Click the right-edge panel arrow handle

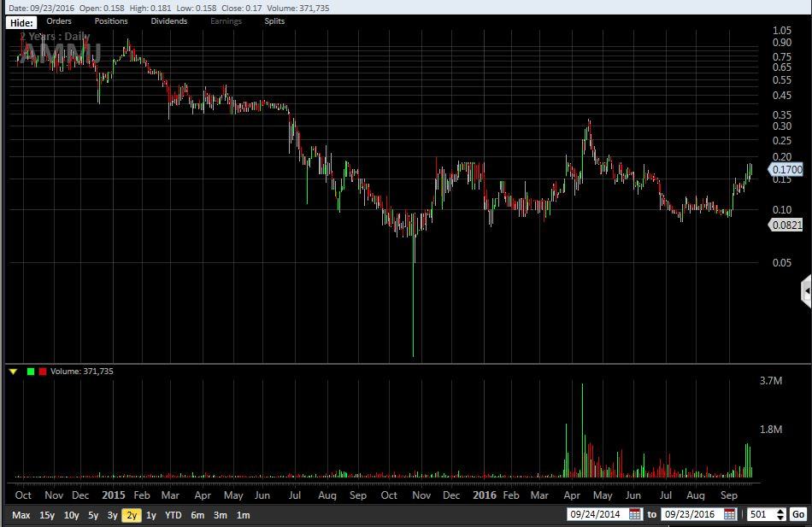[806, 292]
